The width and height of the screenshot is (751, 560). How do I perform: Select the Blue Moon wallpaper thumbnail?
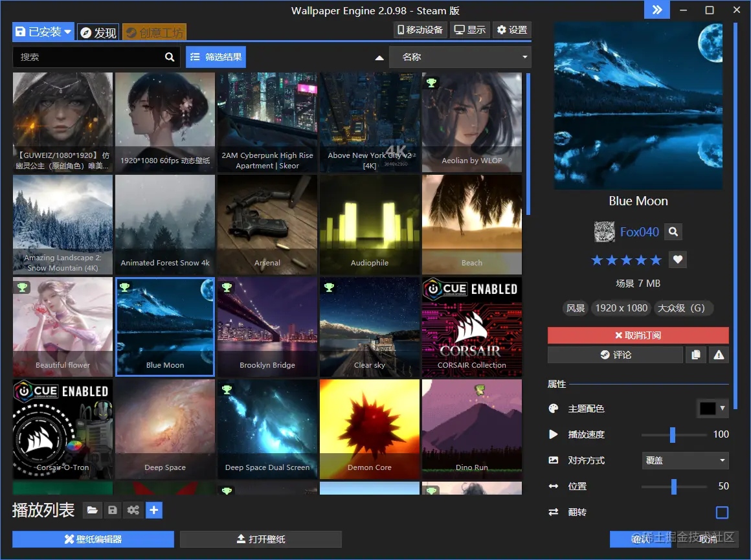164,327
